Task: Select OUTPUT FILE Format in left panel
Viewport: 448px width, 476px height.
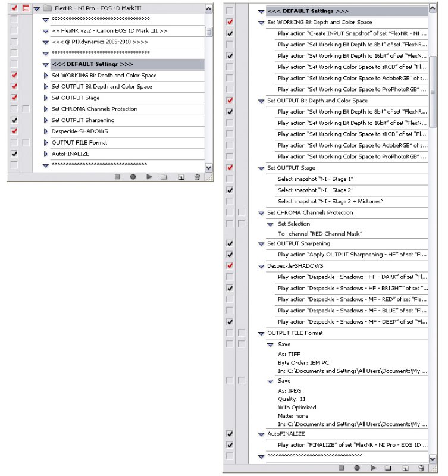Action: coord(127,143)
